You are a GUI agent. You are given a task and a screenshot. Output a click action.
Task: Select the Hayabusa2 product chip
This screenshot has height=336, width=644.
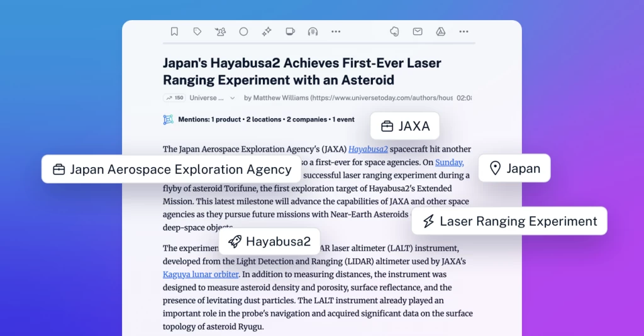tap(269, 241)
